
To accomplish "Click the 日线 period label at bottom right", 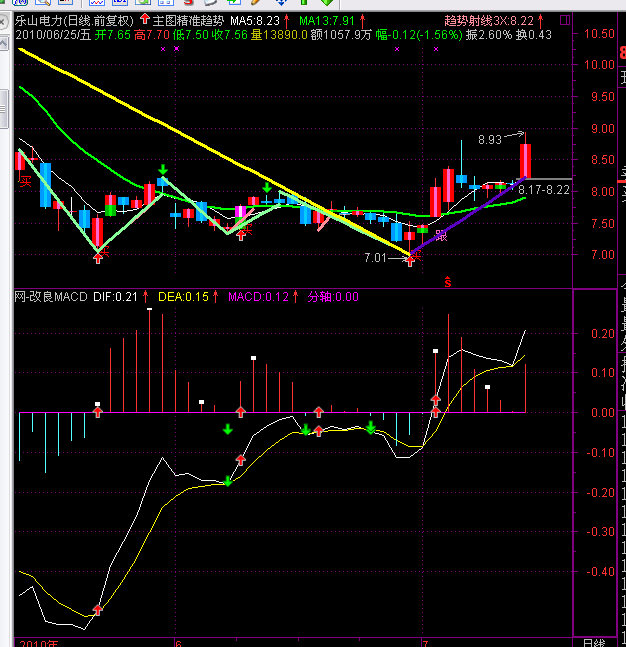I will click(x=594, y=643).
